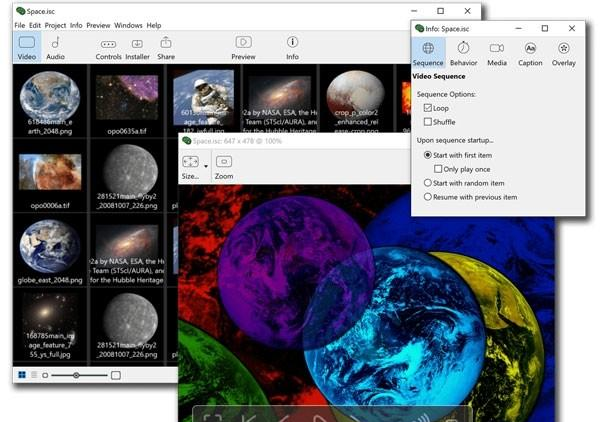Open the File menu
The image size is (600, 422).
tap(20, 25)
